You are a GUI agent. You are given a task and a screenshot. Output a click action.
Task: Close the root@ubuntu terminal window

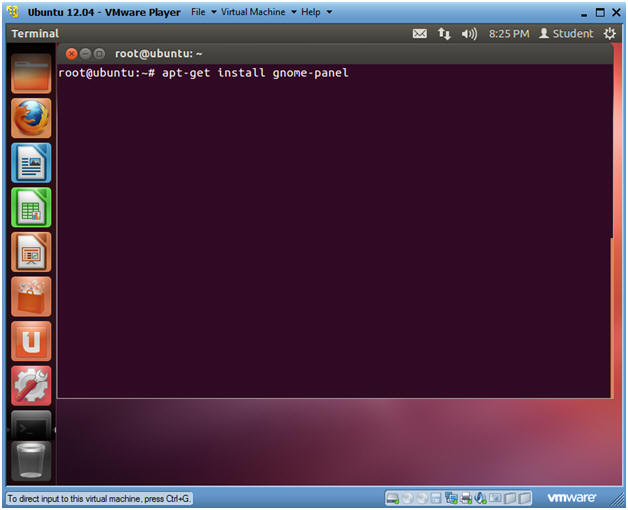coord(71,54)
